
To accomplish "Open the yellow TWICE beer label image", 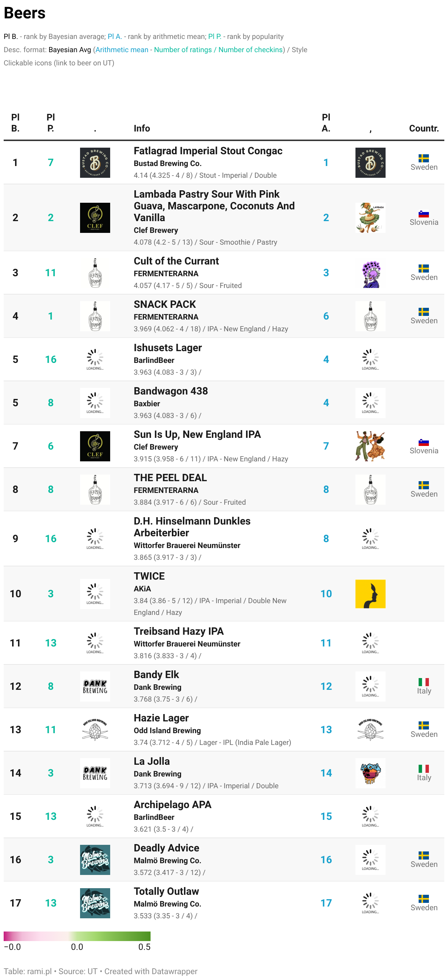I will (x=370, y=594).
